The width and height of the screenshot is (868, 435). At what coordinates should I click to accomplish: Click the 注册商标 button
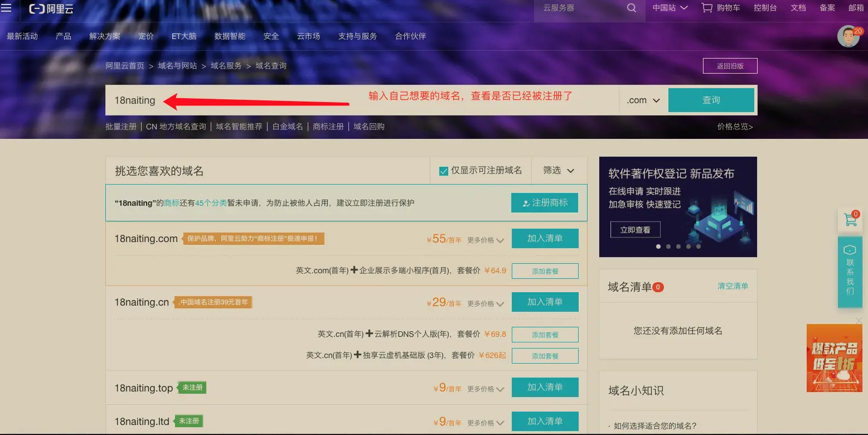point(545,203)
